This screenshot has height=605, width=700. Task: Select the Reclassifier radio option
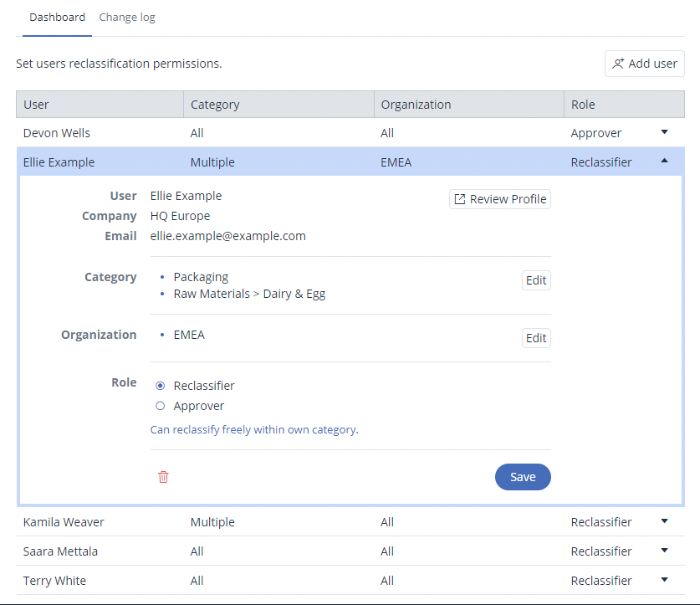coord(161,386)
